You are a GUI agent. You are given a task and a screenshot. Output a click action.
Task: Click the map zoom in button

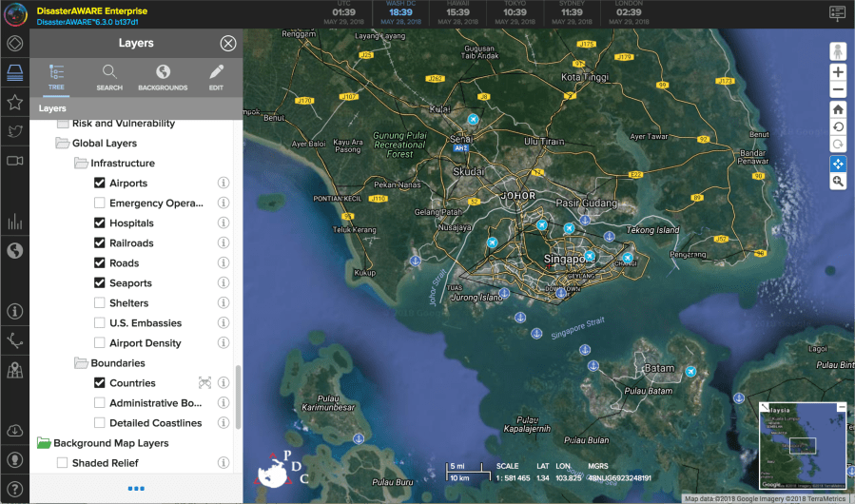point(838,72)
